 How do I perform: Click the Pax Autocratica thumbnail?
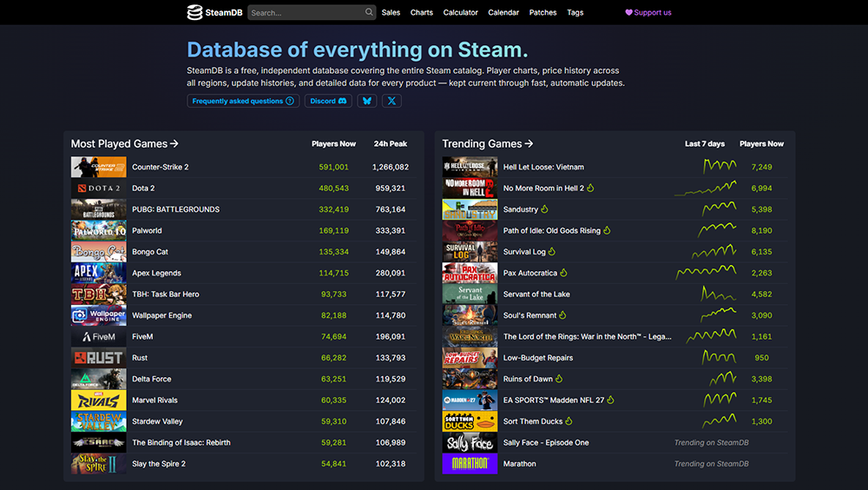(x=470, y=273)
